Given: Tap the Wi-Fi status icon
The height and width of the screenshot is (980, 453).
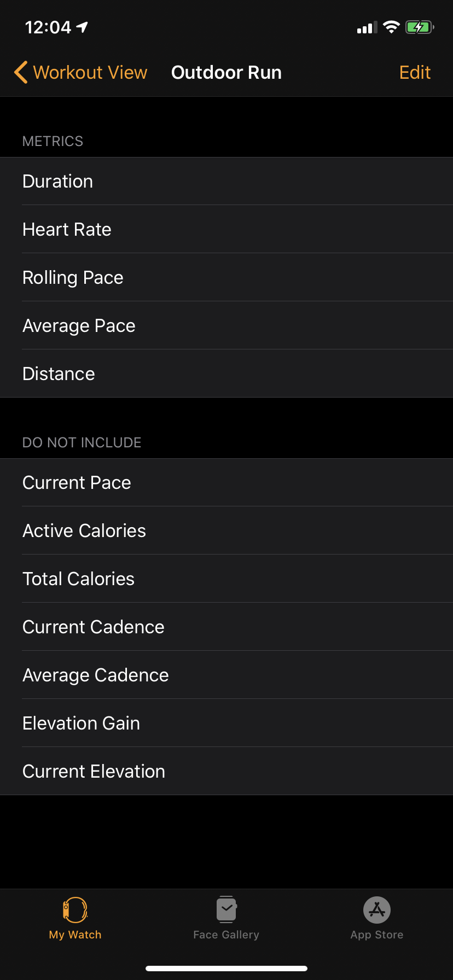Looking at the screenshot, I should (391, 27).
